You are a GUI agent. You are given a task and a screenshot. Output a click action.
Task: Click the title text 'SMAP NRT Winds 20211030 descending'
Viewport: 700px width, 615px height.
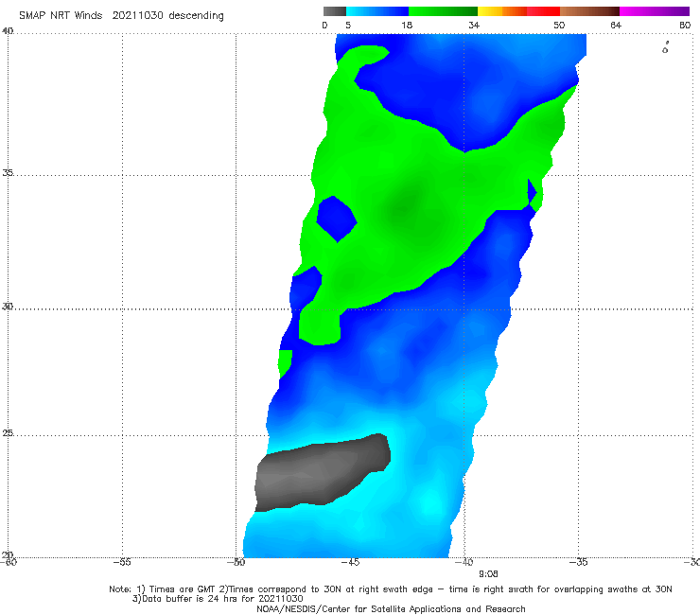[x=121, y=15]
